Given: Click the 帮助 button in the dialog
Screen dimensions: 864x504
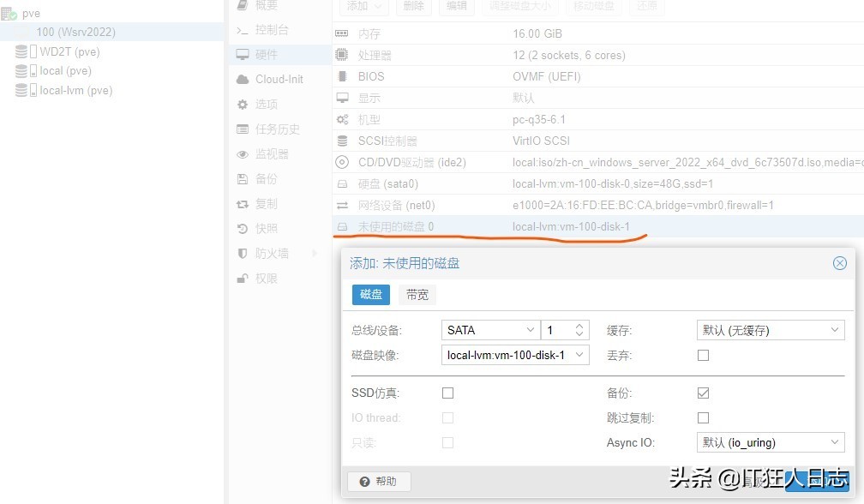Looking at the screenshot, I should pyautogui.click(x=379, y=481).
